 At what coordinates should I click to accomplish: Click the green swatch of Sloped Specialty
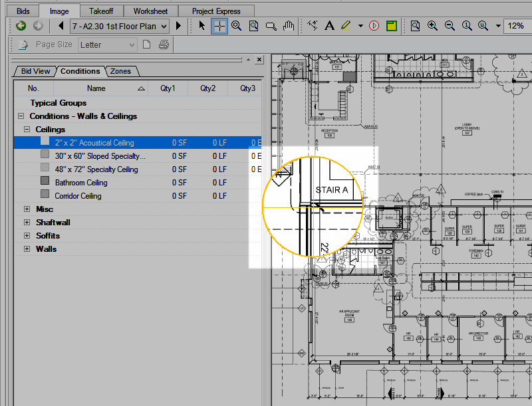click(45, 154)
